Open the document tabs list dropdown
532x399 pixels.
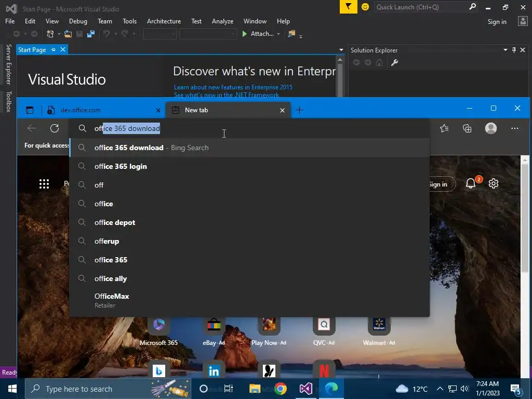click(341, 50)
